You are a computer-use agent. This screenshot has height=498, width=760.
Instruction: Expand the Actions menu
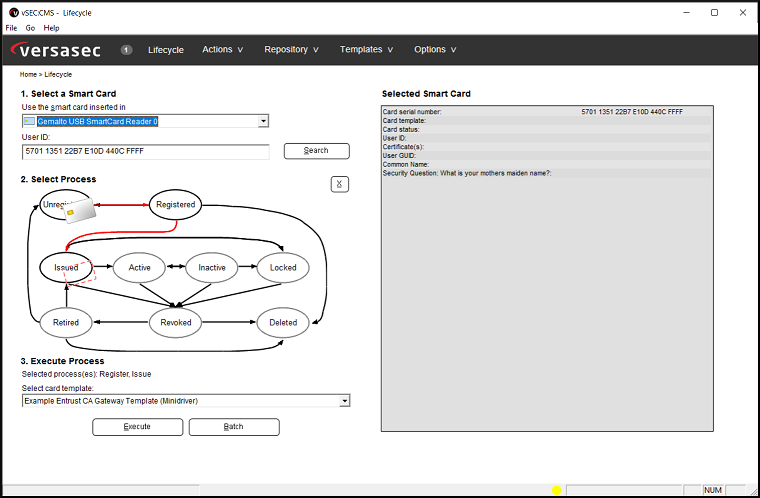[222, 49]
